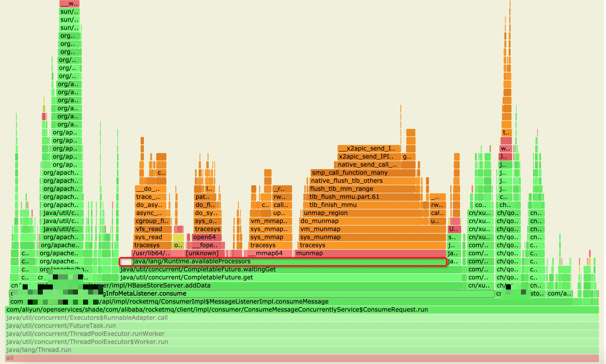Select the InfoMetaListener.consume frame
The width and height of the screenshot is (606, 364).
click(x=252, y=294)
